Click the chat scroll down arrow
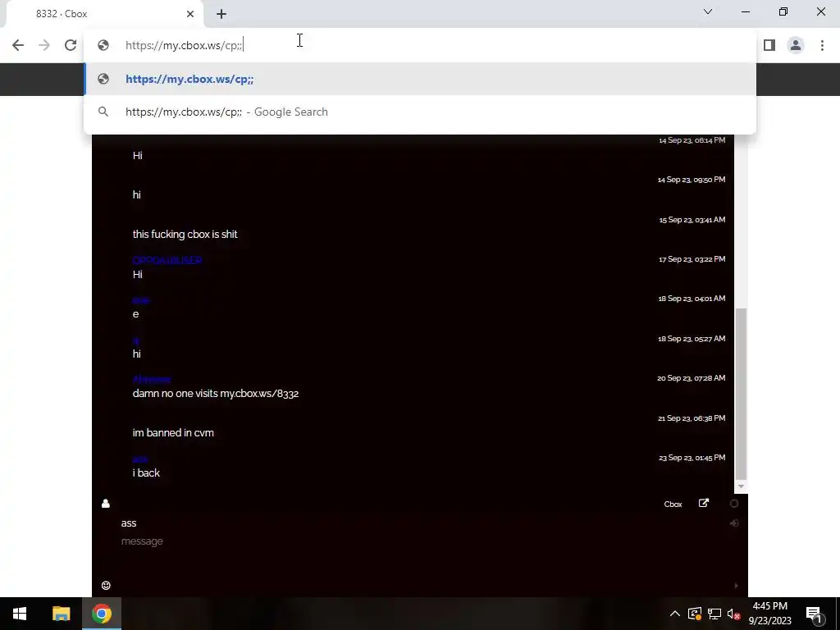The image size is (840, 630). pos(741,486)
